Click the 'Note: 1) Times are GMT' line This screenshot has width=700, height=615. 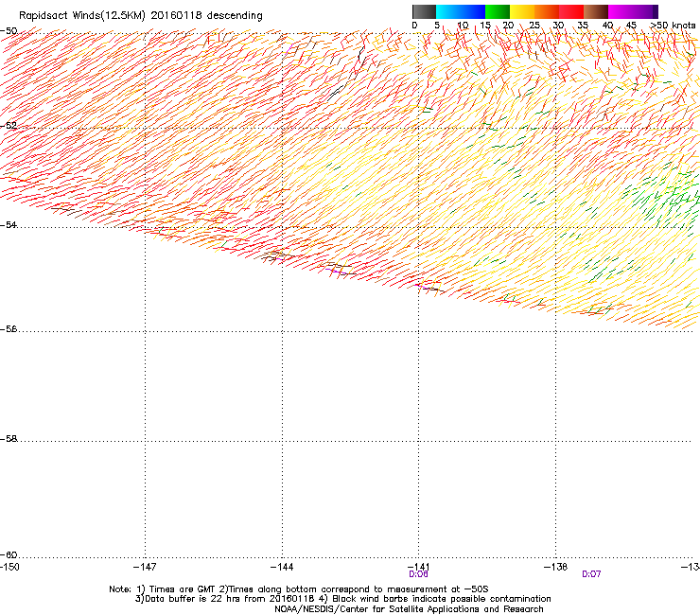click(299, 589)
